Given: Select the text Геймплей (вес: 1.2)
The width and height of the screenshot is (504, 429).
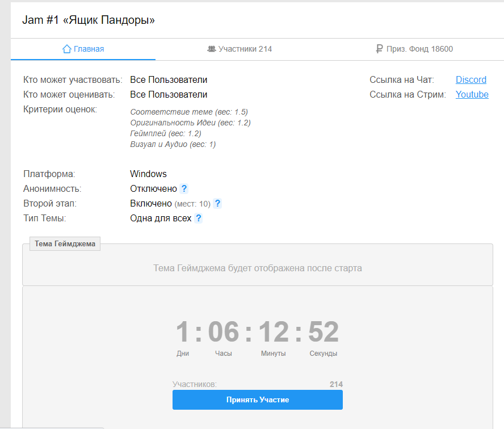Looking at the screenshot, I should tap(166, 133).
